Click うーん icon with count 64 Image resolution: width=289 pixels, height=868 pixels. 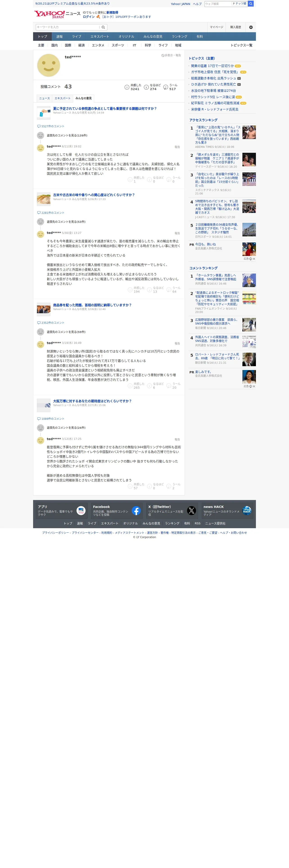click(x=169, y=290)
